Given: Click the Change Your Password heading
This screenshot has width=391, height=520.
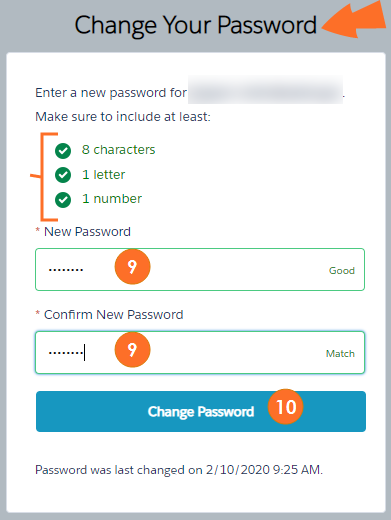Looking at the screenshot, I should pyautogui.click(x=195, y=25).
